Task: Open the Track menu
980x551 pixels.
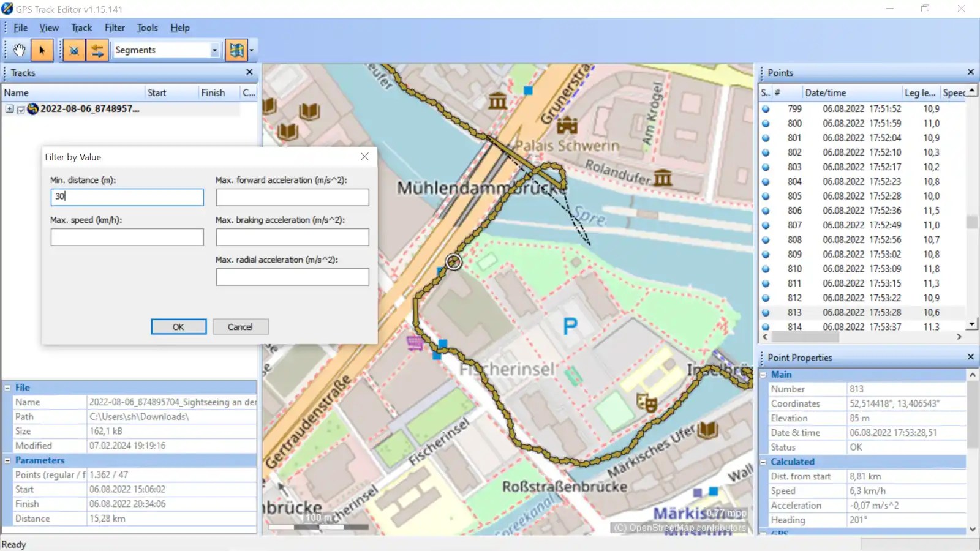Action: [x=81, y=28]
